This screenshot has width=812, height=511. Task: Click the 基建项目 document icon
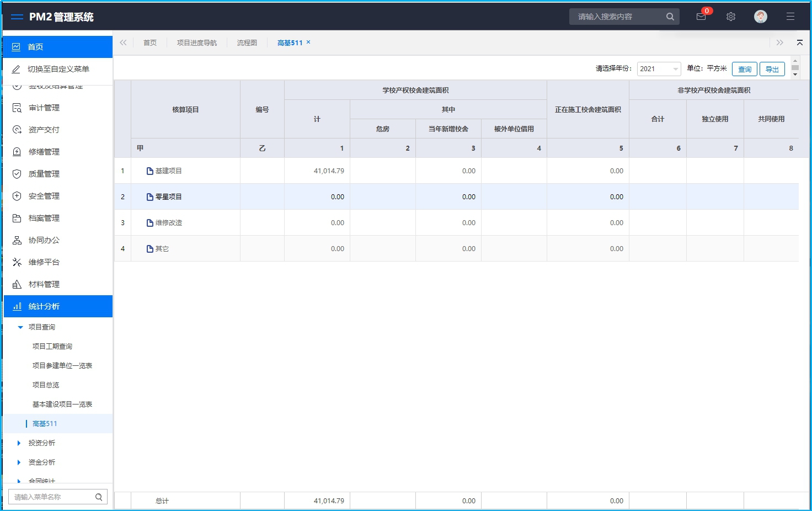[149, 171]
